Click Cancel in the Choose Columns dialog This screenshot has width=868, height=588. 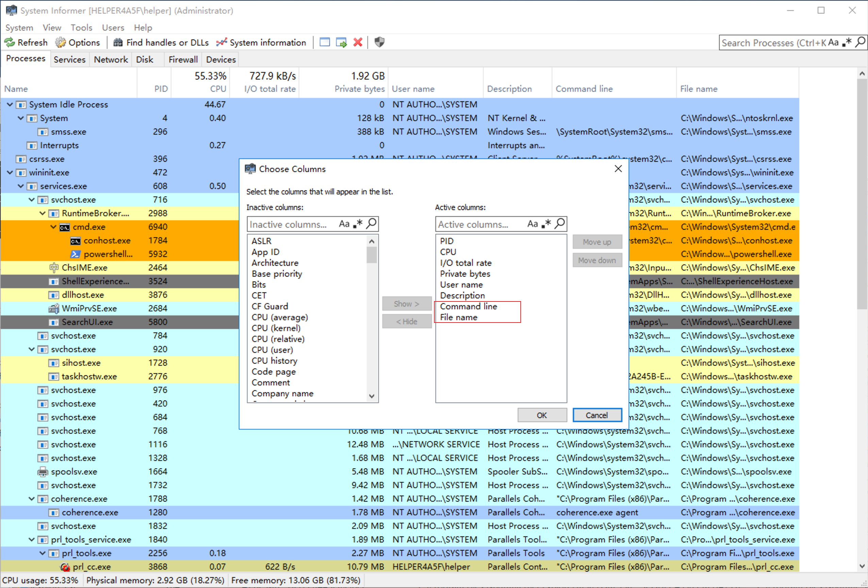click(x=597, y=415)
